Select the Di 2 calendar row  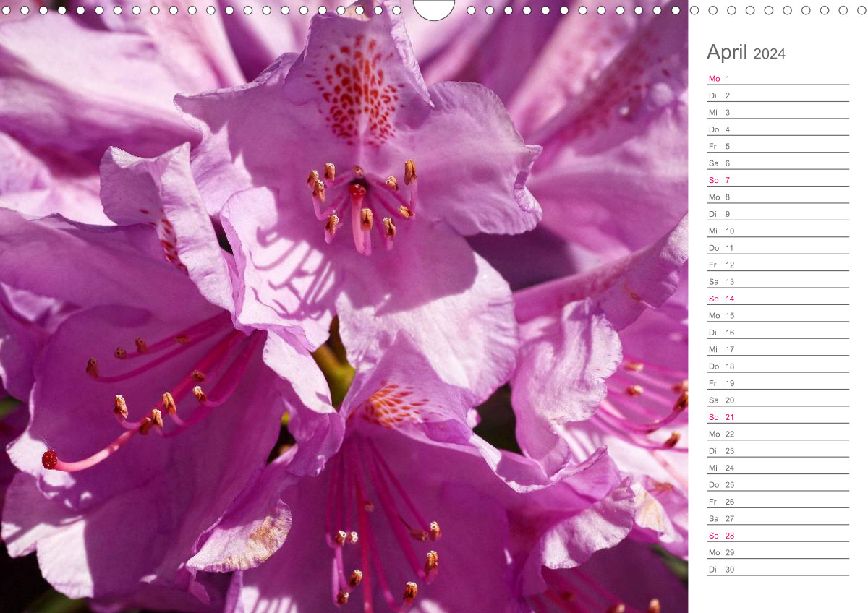pyautogui.click(x=778, y=95)
